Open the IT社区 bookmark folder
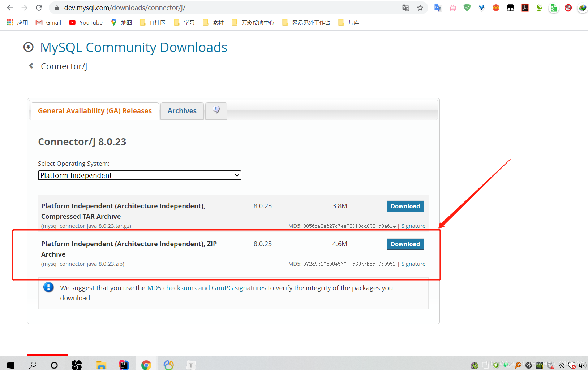 pos(153,22)
